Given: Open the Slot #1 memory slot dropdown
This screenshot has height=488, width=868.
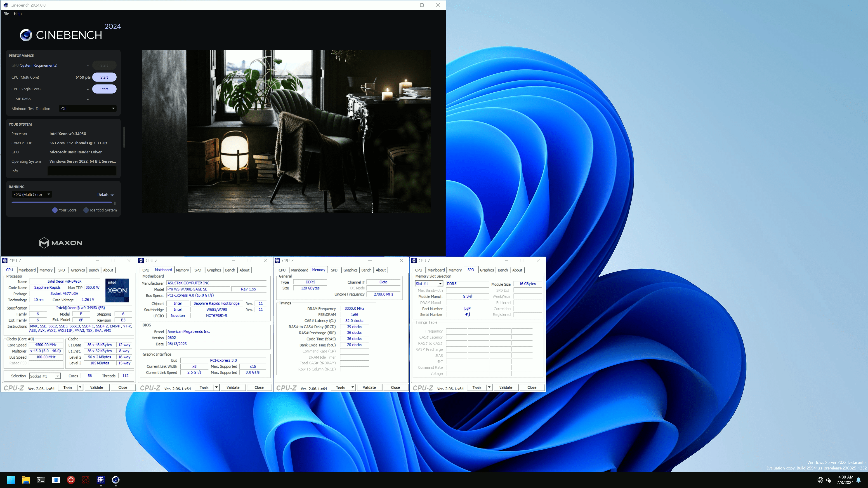Looking at the screenshot, I should point(429,284).
